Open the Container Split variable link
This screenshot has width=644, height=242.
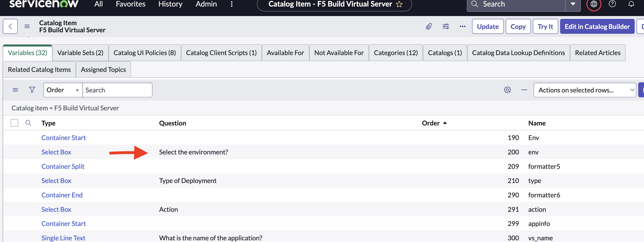point(63,166)
